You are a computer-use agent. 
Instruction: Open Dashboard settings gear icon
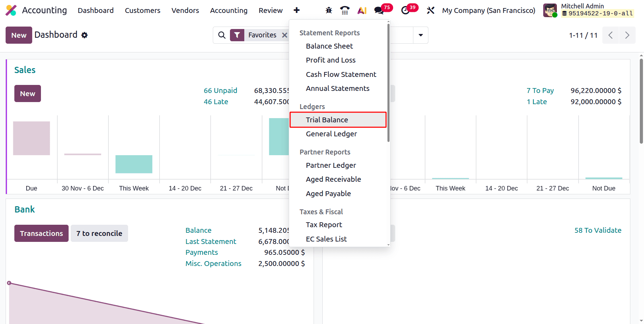(84, 35)
